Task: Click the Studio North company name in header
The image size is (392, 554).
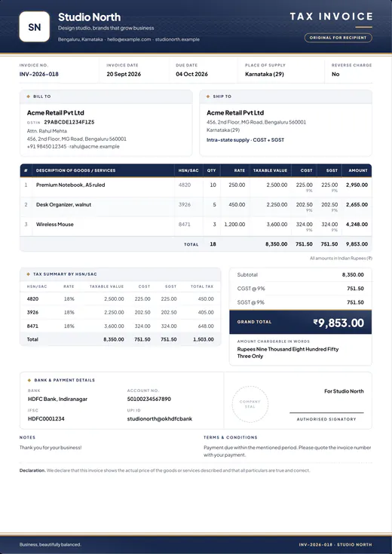Action: 90,17
